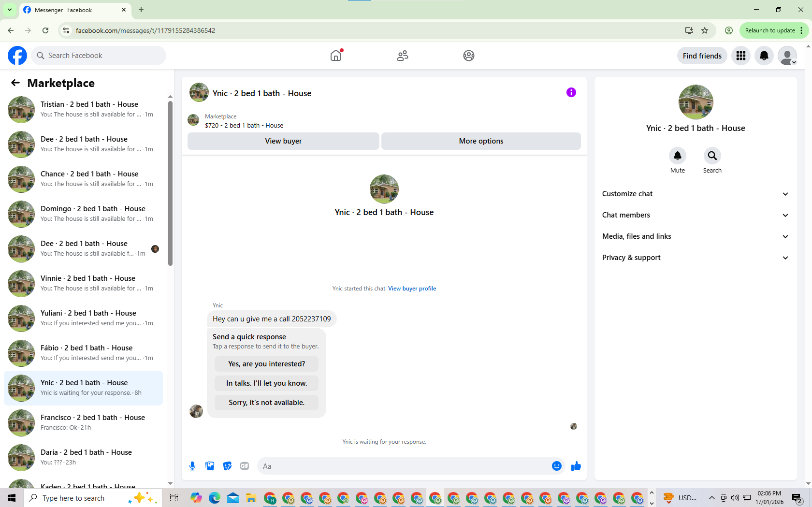The height and width of the screenshot is (507, 812).
Task: Send quick response Sorry, it's not available.
Action: (267, 403)
